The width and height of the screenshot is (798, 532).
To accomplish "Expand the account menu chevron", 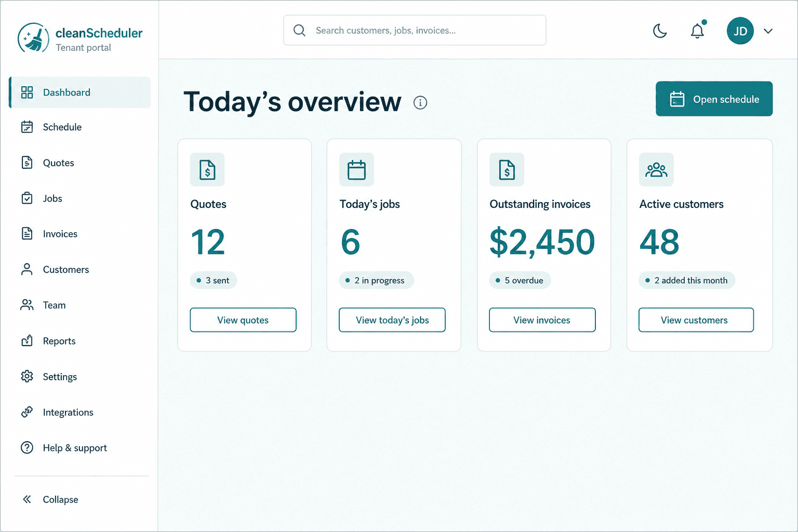I will [768, 31].
